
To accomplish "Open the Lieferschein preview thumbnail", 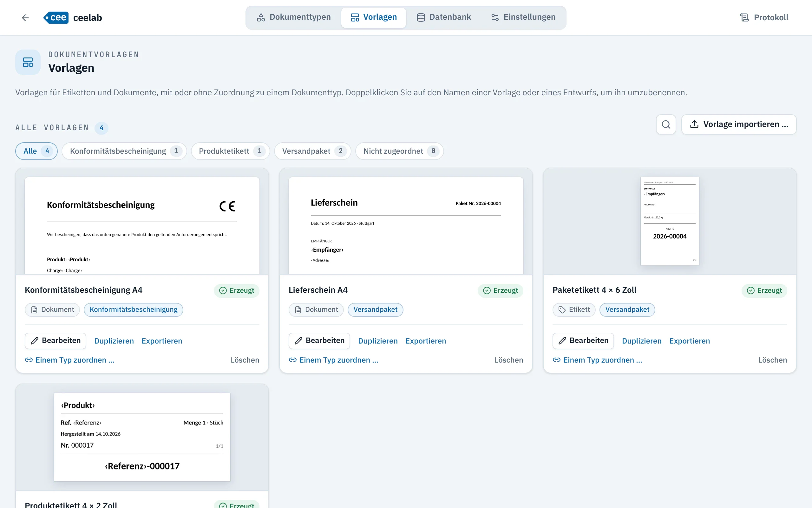I will click(406, 225).
